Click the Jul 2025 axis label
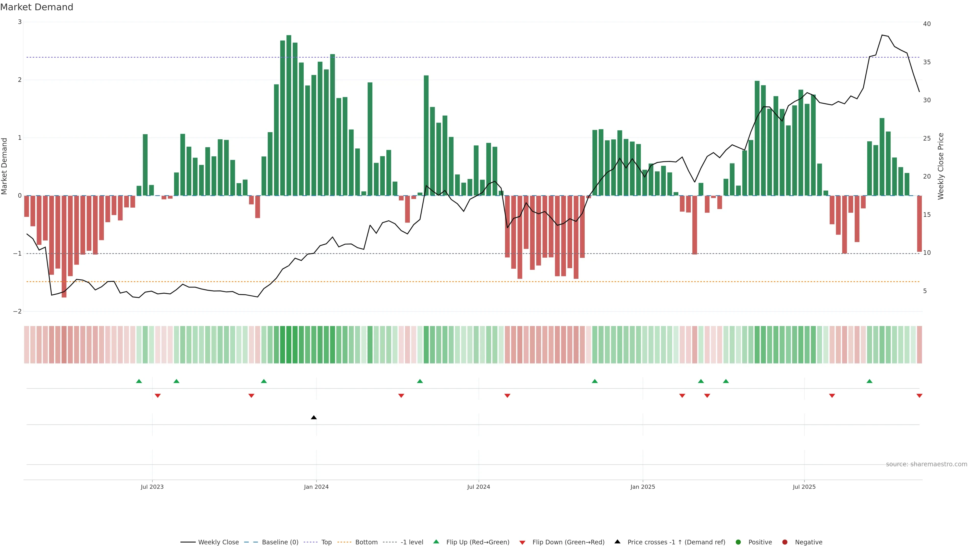This screenshot has height=551, width=980. click(804, 487)
